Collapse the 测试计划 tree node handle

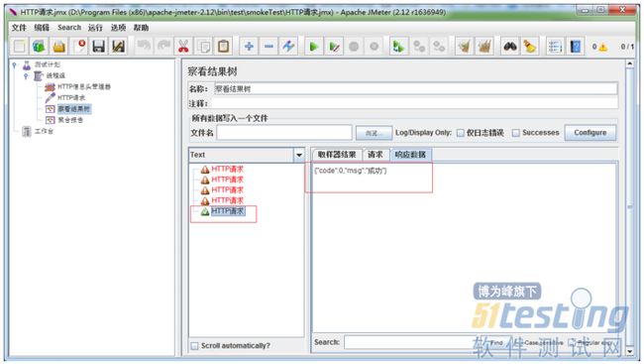[15, 65]
